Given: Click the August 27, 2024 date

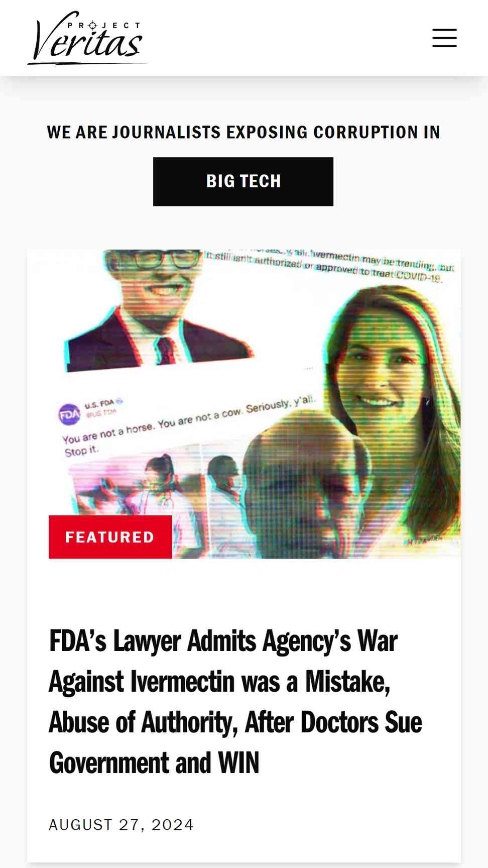Looking at the screenshot, I should (121, 825).
